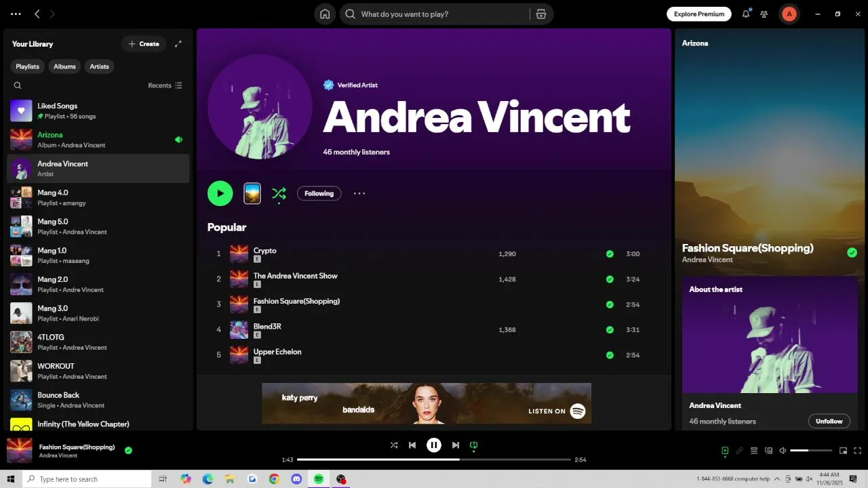Open the WORKOUT playlist
The width and height of the screenshot is (868, 488).
point(98,371)
